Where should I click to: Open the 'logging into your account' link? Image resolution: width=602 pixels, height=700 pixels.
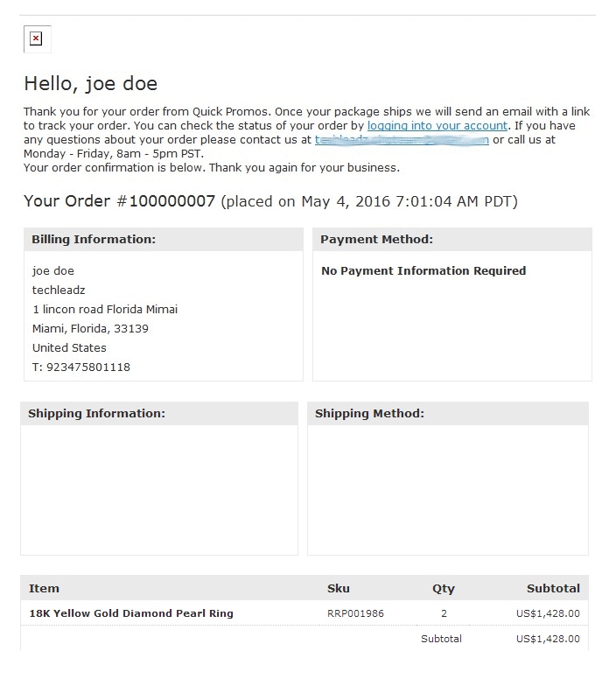coord(437,126)
